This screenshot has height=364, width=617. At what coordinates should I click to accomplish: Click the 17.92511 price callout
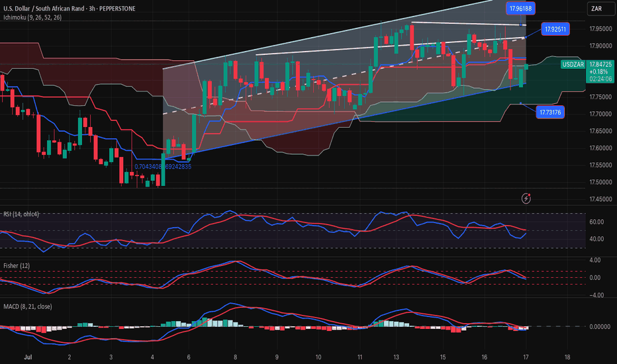tap(555, 29)
